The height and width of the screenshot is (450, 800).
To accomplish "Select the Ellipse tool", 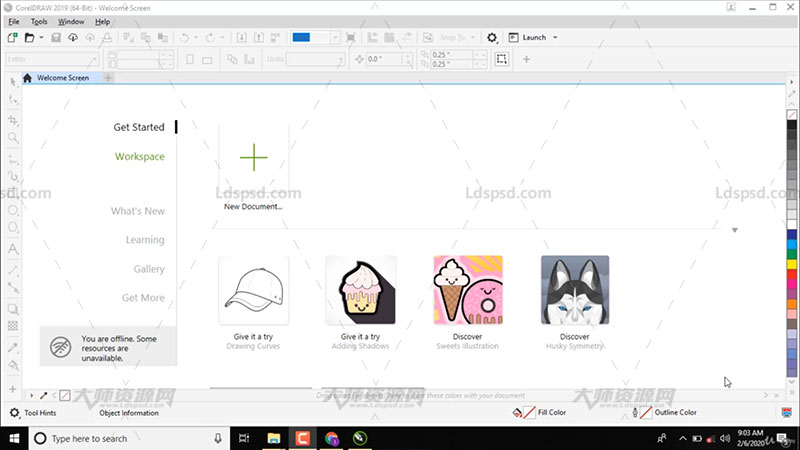I will [13, 210].
